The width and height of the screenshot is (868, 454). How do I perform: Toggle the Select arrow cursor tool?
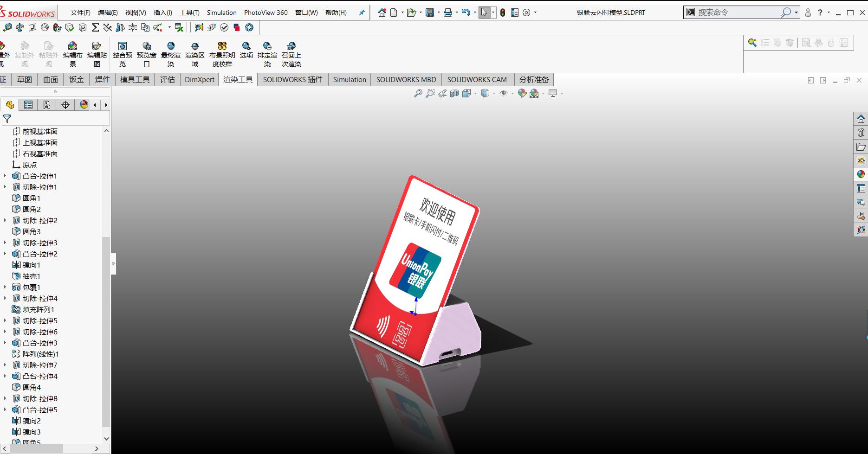(x=484, y=13)
